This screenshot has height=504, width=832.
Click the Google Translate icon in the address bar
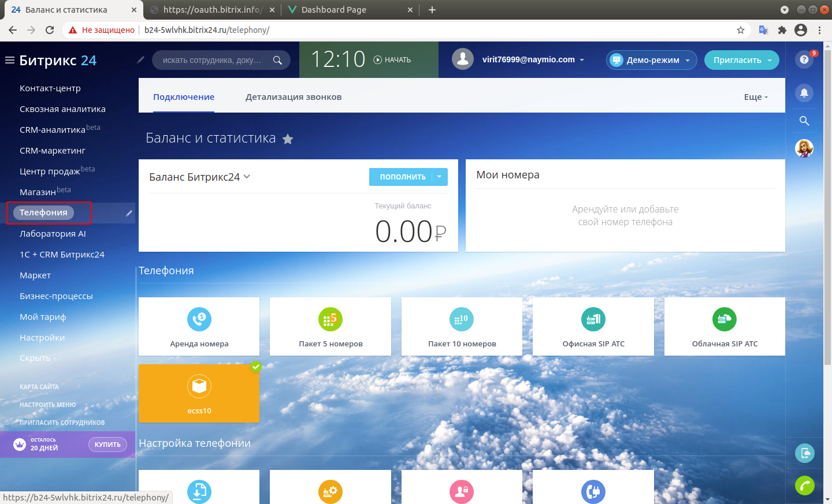click(763, 30)
